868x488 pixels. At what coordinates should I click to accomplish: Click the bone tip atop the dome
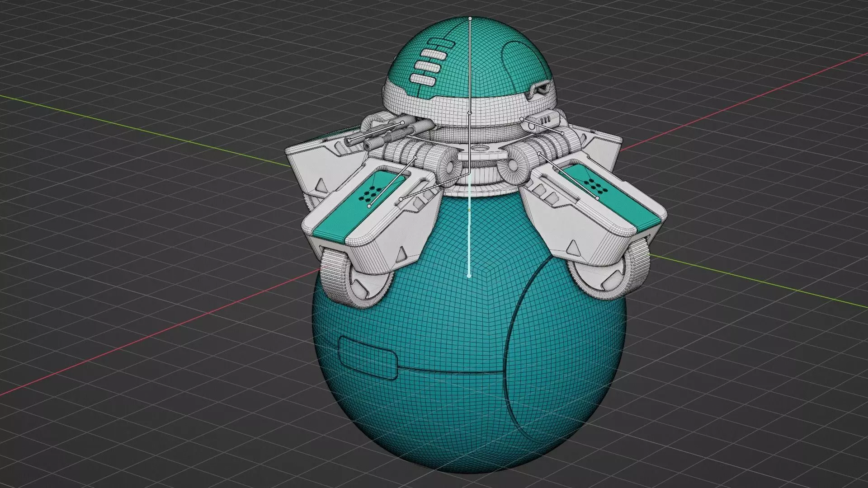coord(470,19)
